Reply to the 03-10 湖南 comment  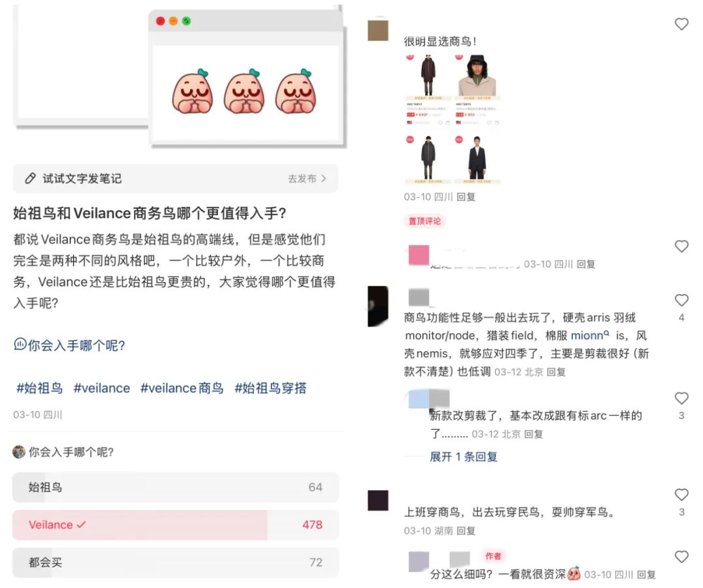pos(466,531)
